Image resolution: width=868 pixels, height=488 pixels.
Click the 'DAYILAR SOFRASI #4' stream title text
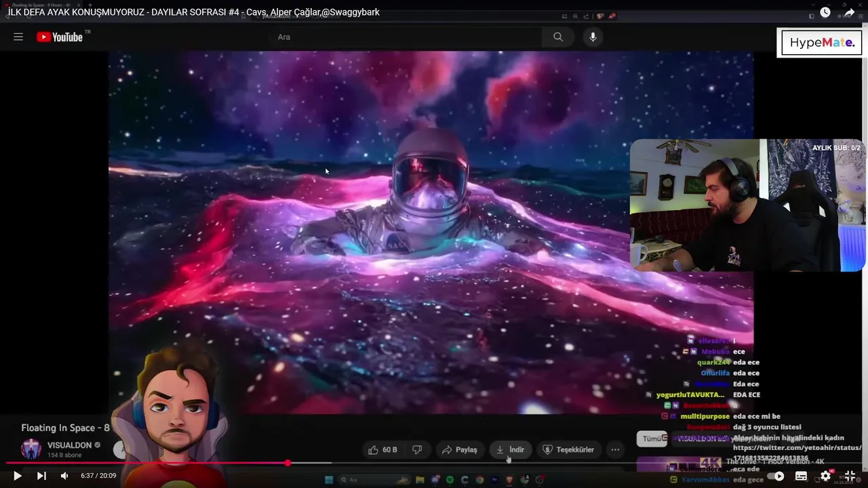click(x=195, y=12)
